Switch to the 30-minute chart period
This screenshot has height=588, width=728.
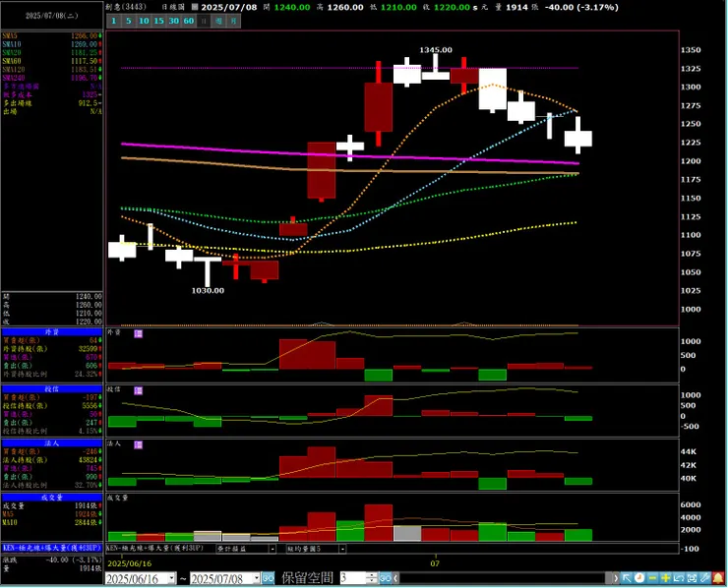point(174,21)
